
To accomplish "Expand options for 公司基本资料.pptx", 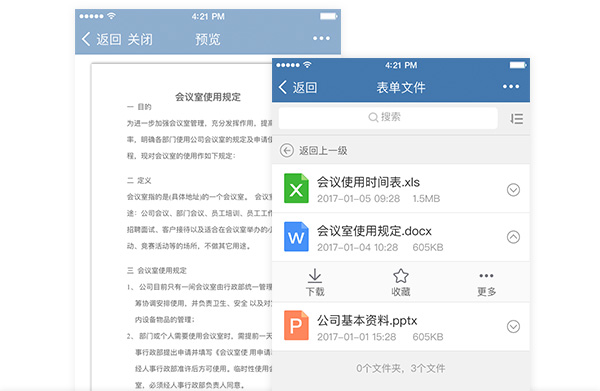I will click(513, 326).
